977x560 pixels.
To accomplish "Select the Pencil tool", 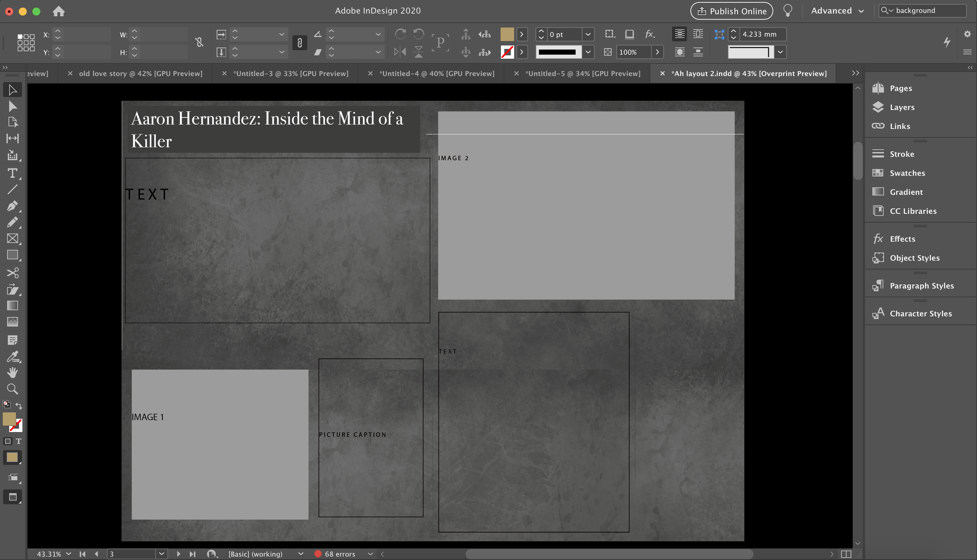I will (x=12, y=222).
